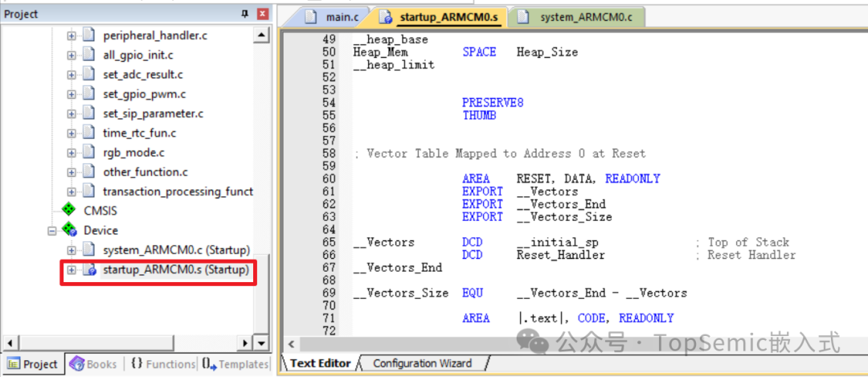
Task: Select the Device group label
Action: point(100,230)
